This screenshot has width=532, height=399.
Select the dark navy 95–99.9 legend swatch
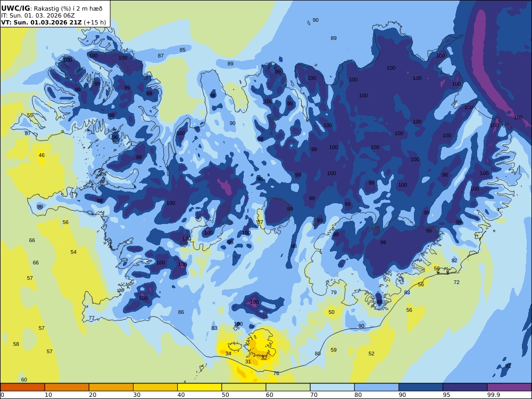click(465, 387)
